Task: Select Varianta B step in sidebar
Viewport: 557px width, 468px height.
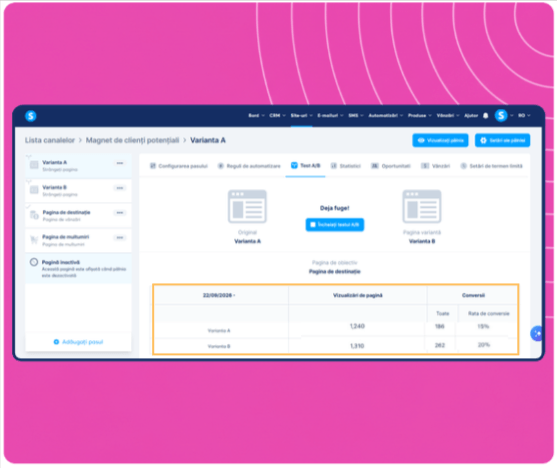Action: coord(78,191)
